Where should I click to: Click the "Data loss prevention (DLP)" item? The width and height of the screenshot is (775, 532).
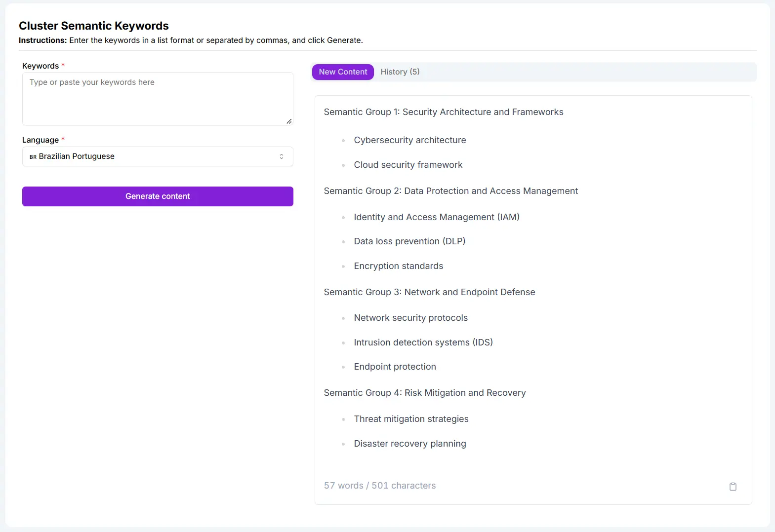pos(409,241)
